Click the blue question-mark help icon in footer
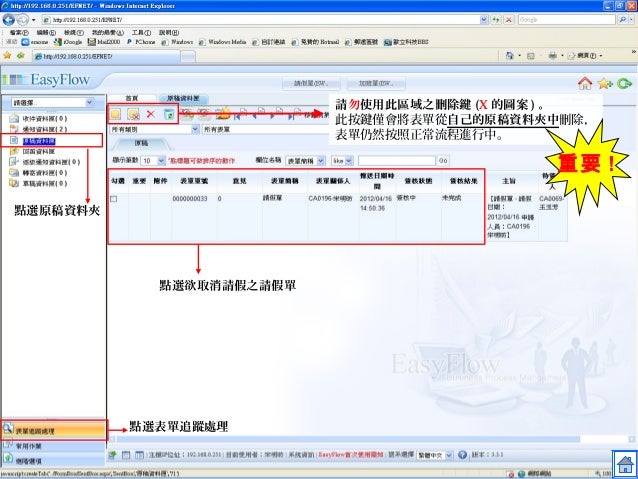This screenshot has width=638, height=479. (462, 455)
